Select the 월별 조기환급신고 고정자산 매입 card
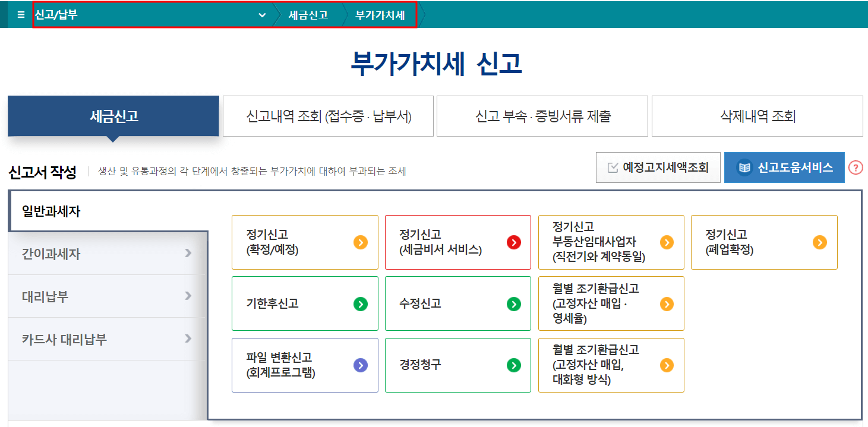The height and width of the screenshot is (427, 868). (611, 303)
